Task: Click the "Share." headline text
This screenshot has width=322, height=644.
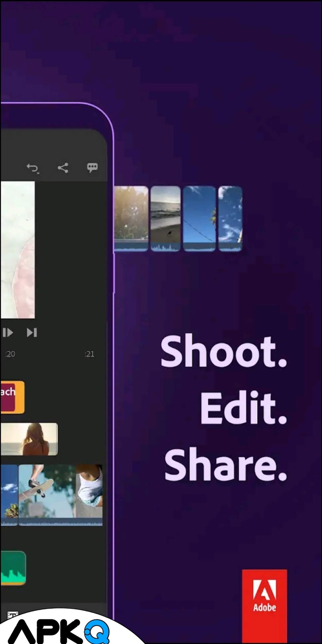Action: pos(225,465)
